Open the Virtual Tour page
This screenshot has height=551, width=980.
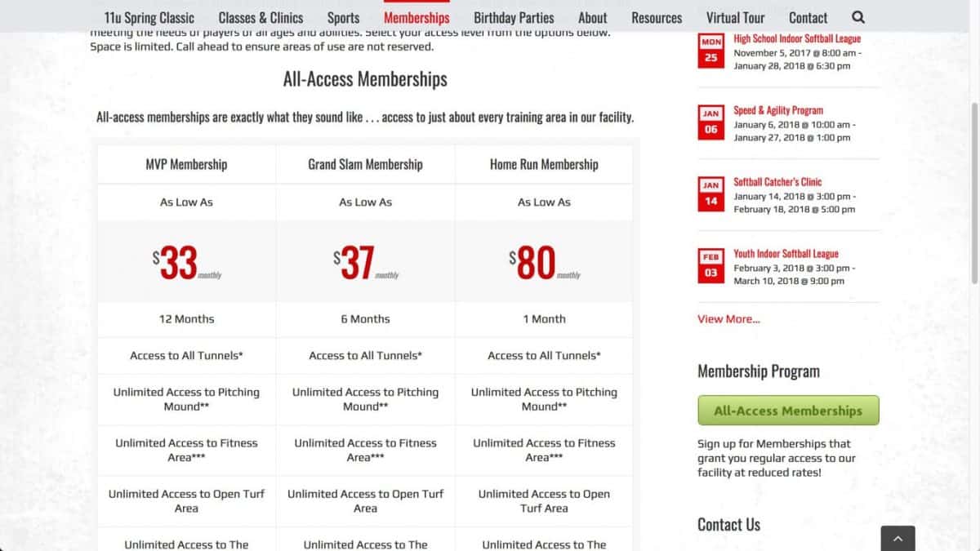[735, 17]
